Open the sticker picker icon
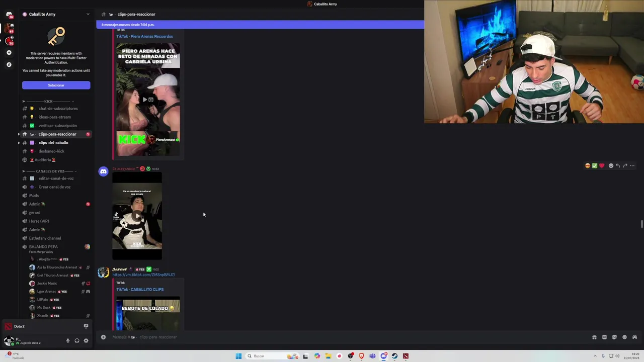The image size is (644, 362). click(614, 337)
